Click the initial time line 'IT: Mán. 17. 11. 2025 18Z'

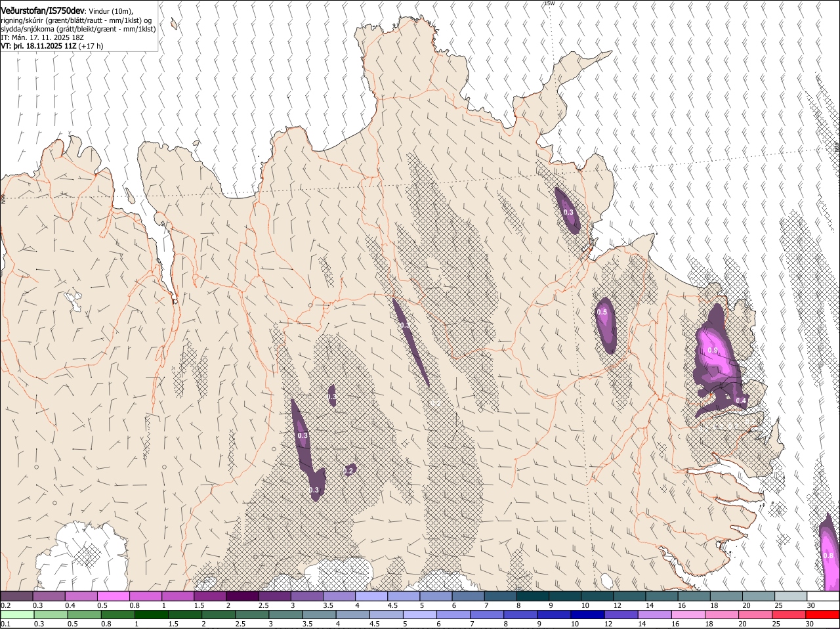coord(43,37)
